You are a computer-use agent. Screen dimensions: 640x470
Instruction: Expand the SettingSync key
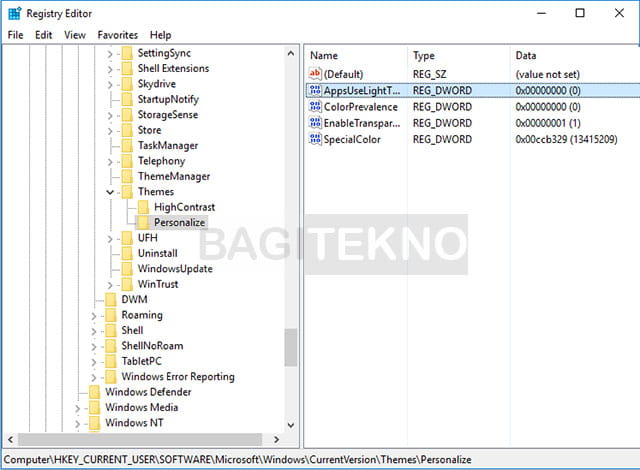pos(110,54)
